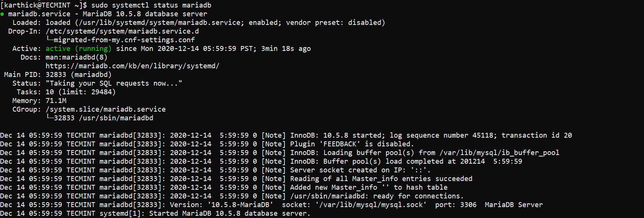Viewport: 644px width, 218px height.
Task: Click the /var/lib/mysql/ib_buffer_pool path in log
Action: (x=499, y=153)
